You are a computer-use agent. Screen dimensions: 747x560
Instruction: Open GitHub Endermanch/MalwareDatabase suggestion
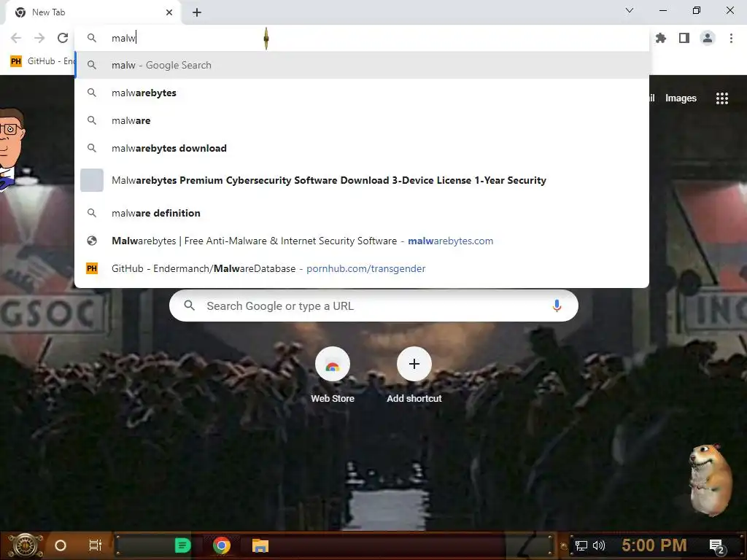[x=362, y=268]
